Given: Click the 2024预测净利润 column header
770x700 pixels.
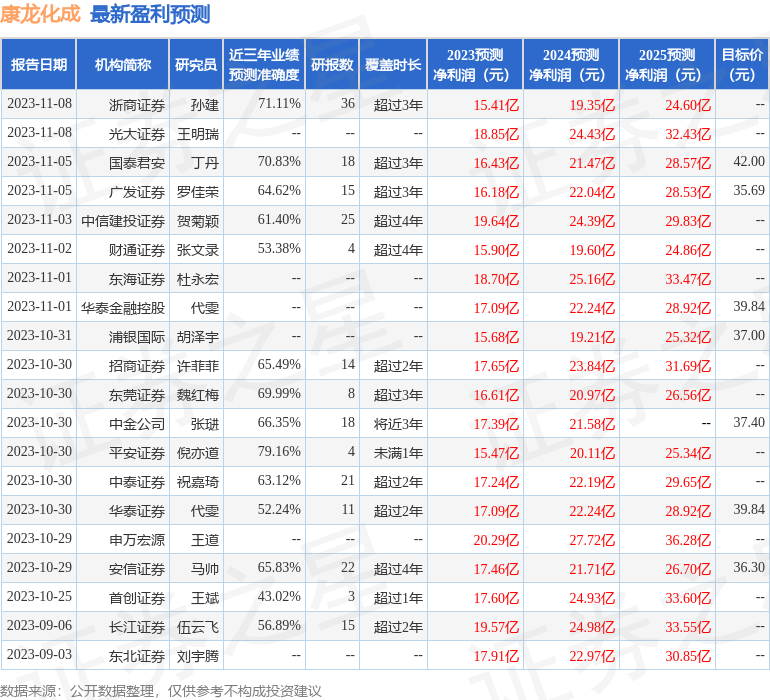Looking at the screenshot, I should click(x=571, y=64).
